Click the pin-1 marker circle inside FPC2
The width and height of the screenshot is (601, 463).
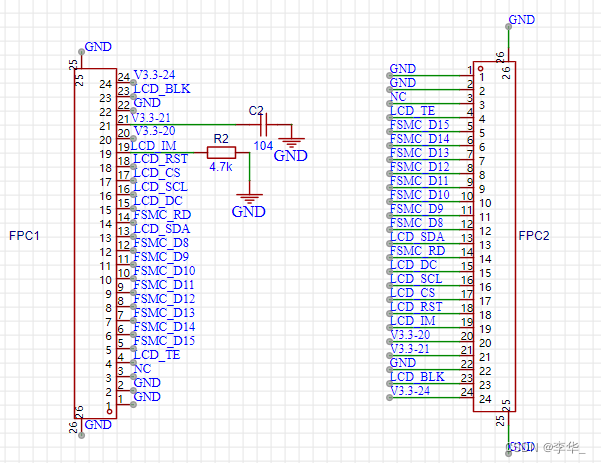coord(481,69)
